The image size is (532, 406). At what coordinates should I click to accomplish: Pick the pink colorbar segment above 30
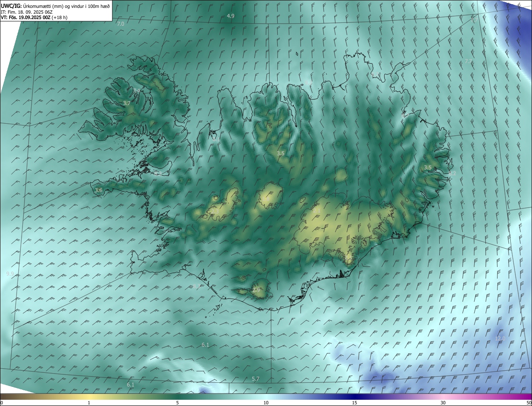(x=443, y=396)
